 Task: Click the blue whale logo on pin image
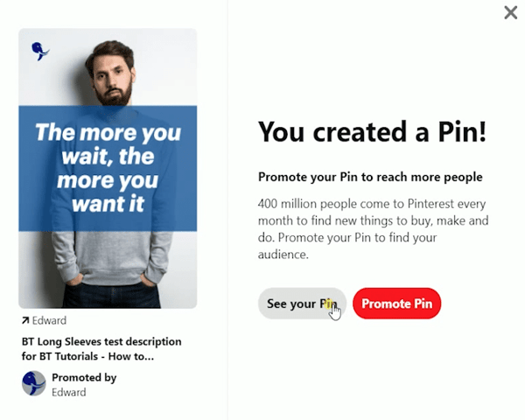[x=40, y=51]
